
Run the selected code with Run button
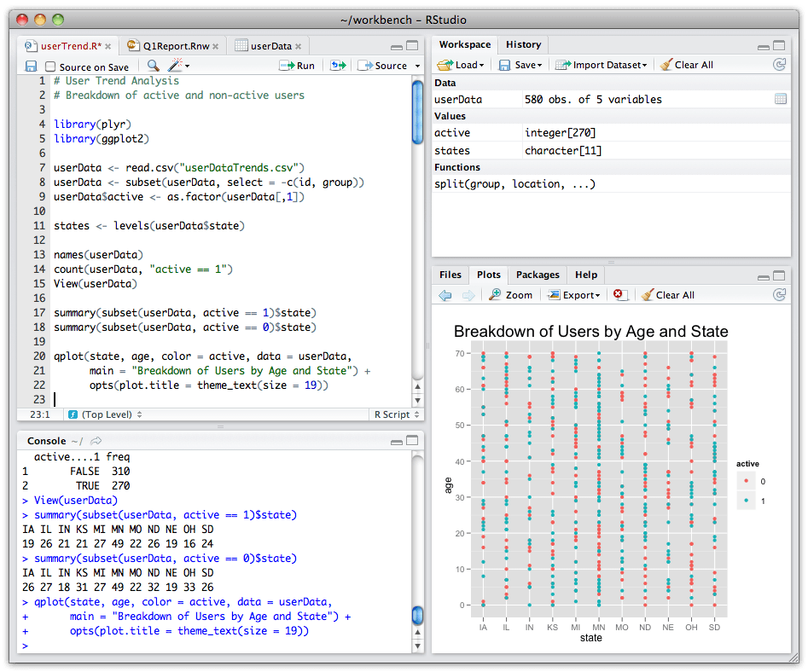point(298,66)
